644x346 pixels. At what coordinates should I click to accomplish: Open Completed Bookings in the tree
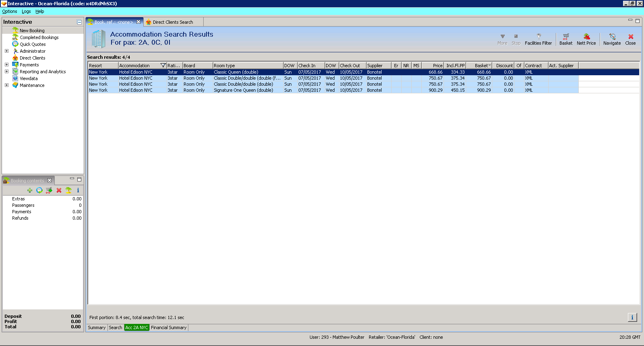(39, 37)
